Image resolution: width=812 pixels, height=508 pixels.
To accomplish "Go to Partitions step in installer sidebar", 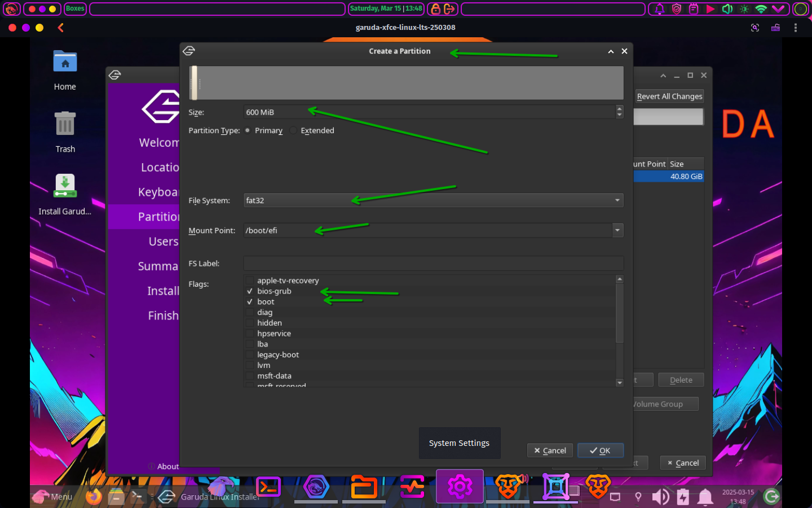I will (x=144, y=217).
